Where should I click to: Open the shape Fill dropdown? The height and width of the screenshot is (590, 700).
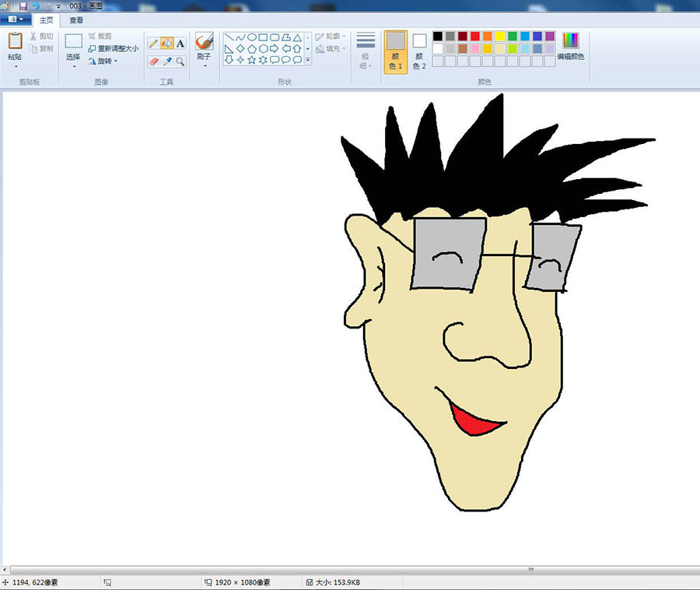pyautogui.click(x=331, y=48)
